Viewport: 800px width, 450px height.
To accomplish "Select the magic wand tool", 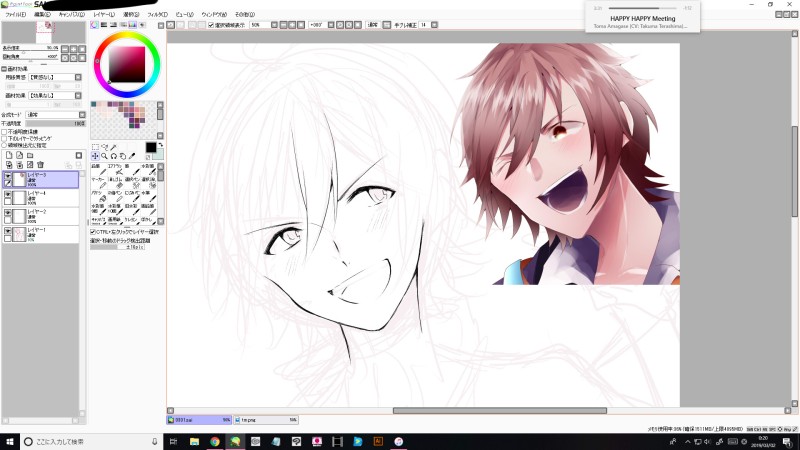I will (x=114, y=147).
